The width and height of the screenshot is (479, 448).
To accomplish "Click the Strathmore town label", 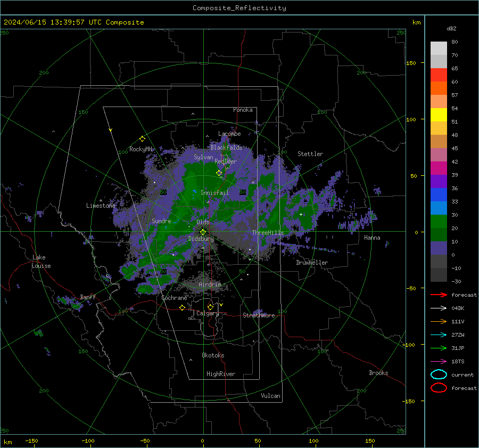I will pyautogui.click(x=259, y=315).
